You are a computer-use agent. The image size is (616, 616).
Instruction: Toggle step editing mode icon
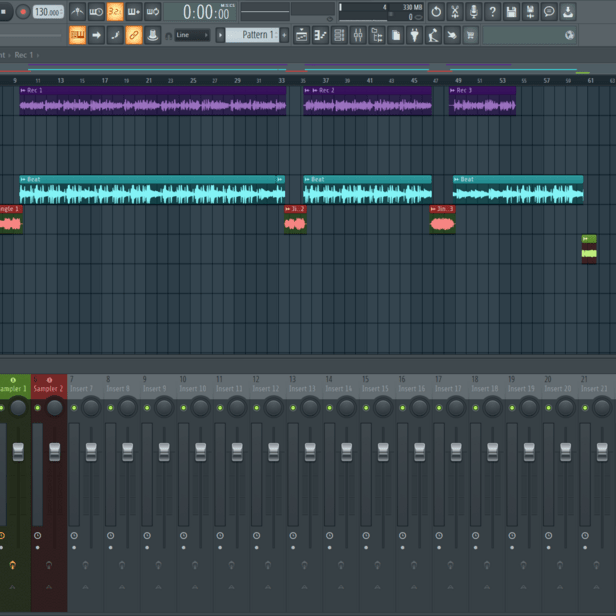(115, 35)
